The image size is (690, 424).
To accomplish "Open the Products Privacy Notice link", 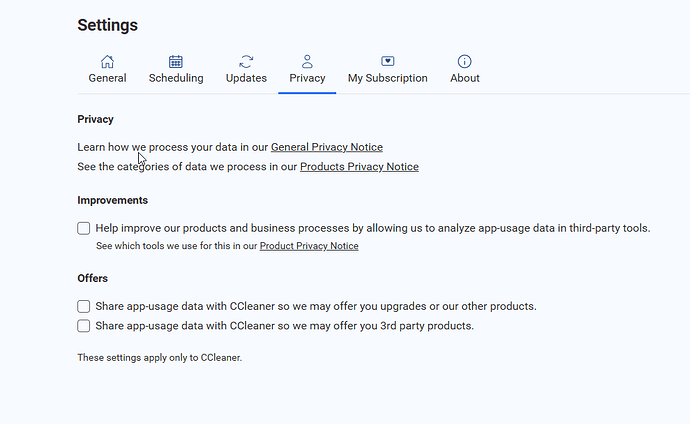I will (x=359, y=167).
